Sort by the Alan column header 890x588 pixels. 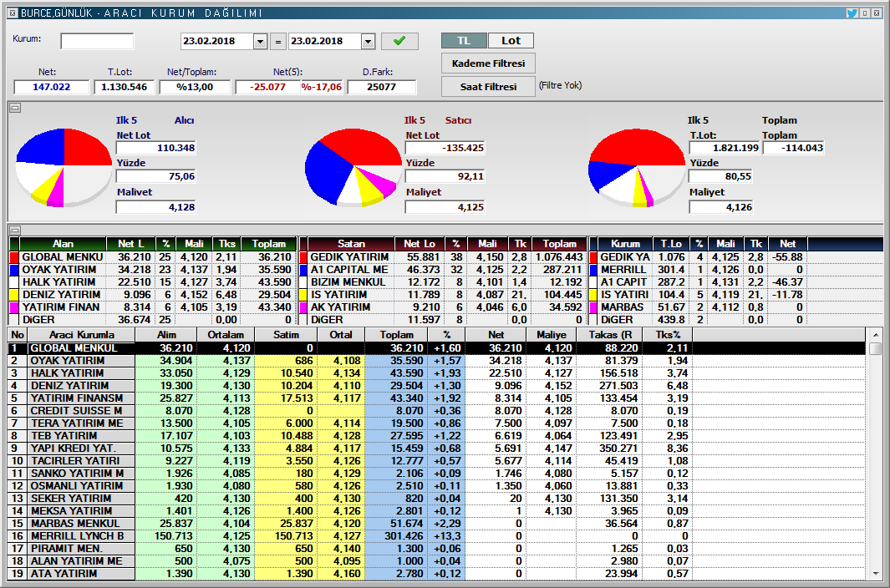click(x=63, y=244)
